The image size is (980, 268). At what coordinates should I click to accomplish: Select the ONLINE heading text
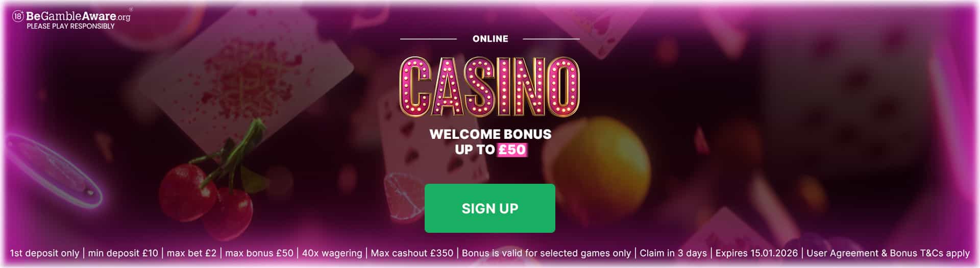click(x=491, y=39)
